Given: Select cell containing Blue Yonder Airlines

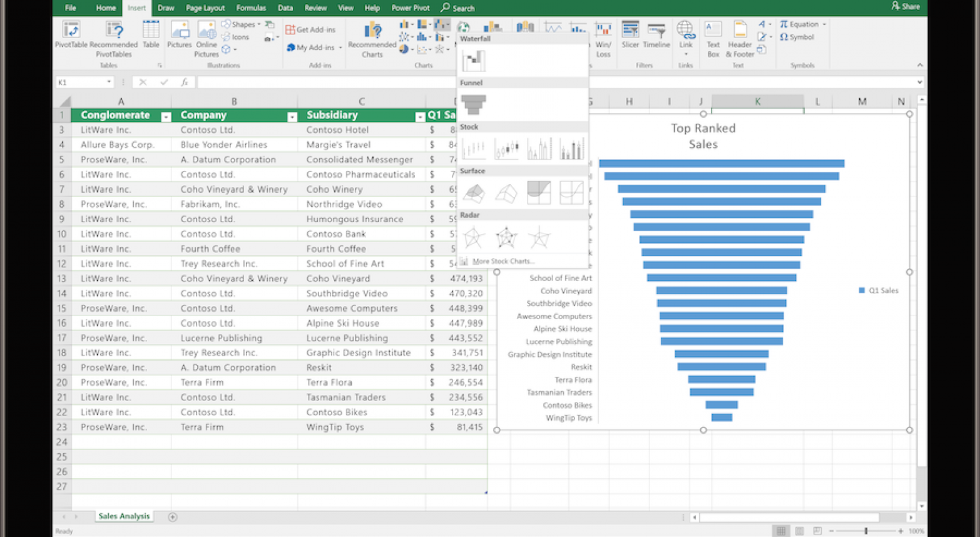Looking at the screenshot, I should click(x=234, y=145).
